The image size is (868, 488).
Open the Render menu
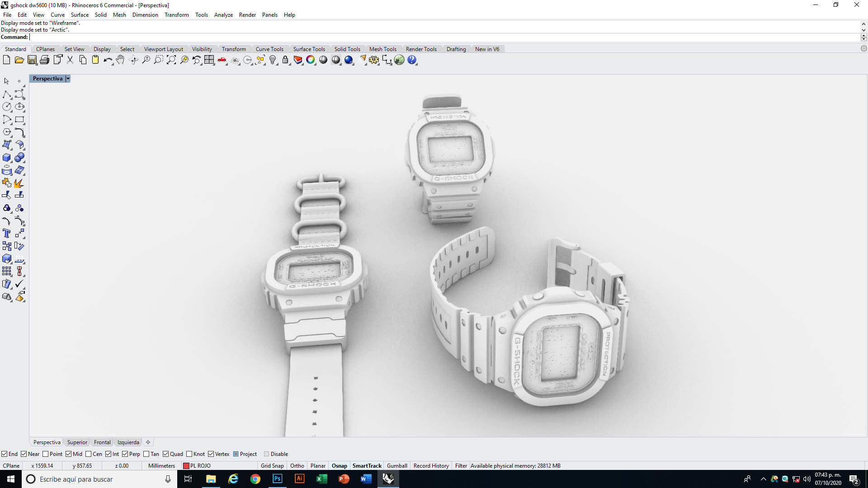point(247,15)
